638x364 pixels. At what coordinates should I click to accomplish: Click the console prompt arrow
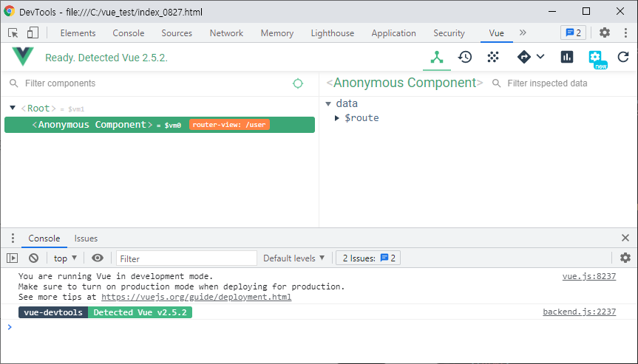point(10,327)
